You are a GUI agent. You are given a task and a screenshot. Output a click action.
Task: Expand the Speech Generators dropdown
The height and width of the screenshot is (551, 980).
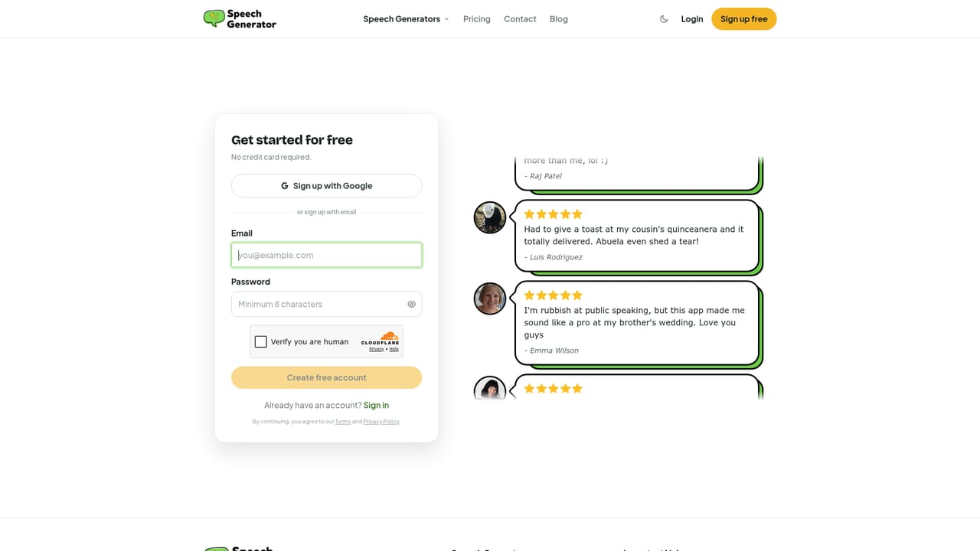click(406, 19)
